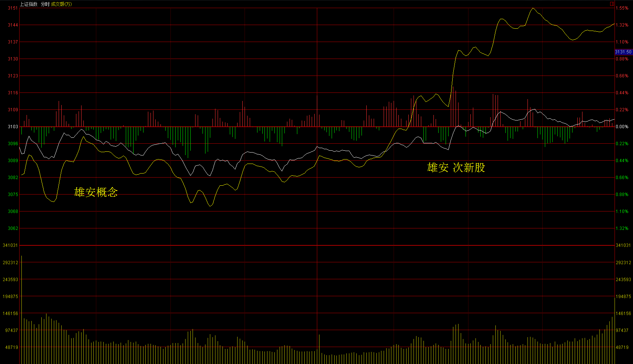Screen dimensions: 633x364
Task: Click the 3075 price axis label
Action: pos(13,195)
